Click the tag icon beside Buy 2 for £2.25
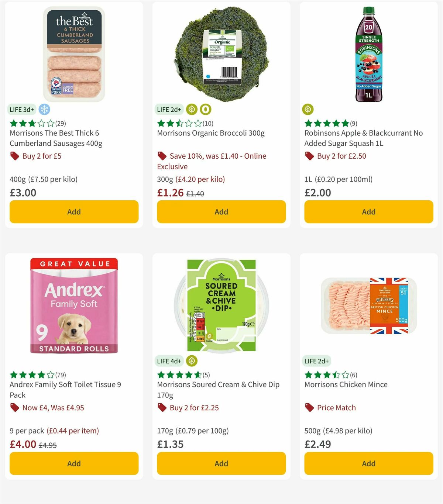443x504 pixels. [162, 408]
